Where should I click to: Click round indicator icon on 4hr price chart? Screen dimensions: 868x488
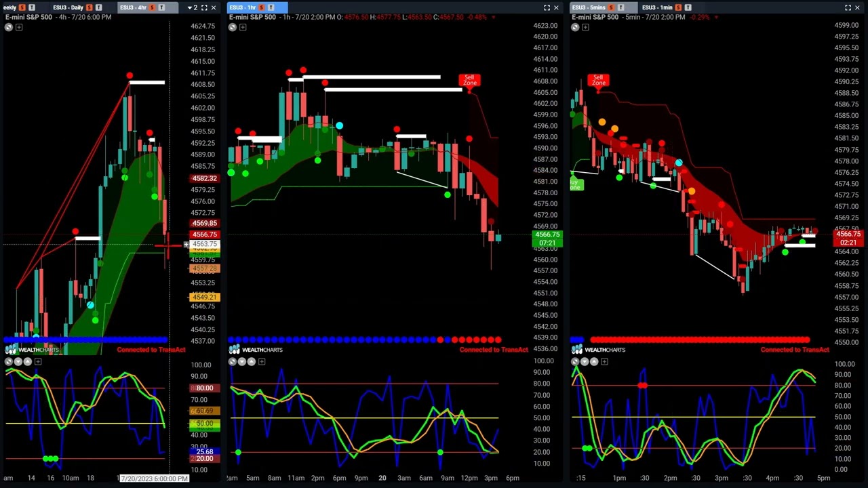[8, 27]
